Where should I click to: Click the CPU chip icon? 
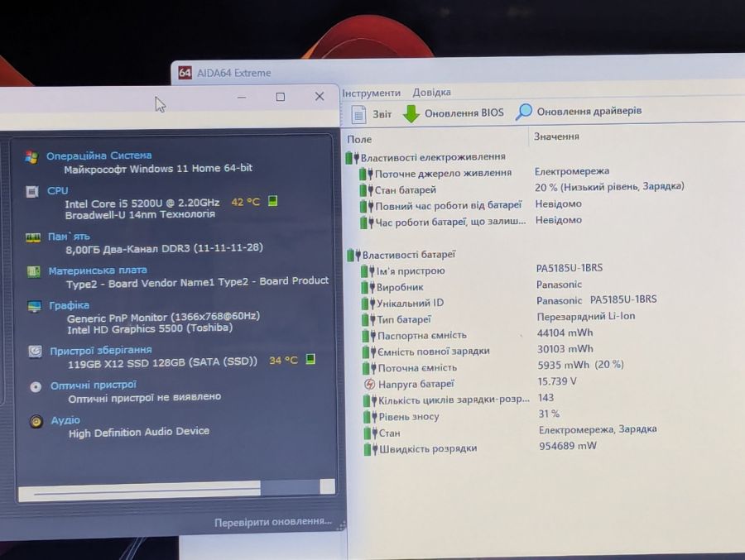pyautogui.click(x=32, y=192)
